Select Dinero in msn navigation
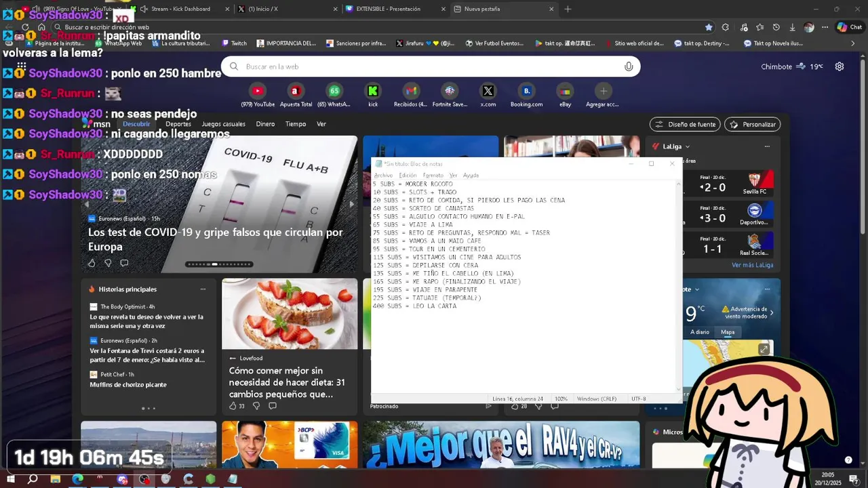The width and height of the screenshot is (868, 488). click(265, 124)
